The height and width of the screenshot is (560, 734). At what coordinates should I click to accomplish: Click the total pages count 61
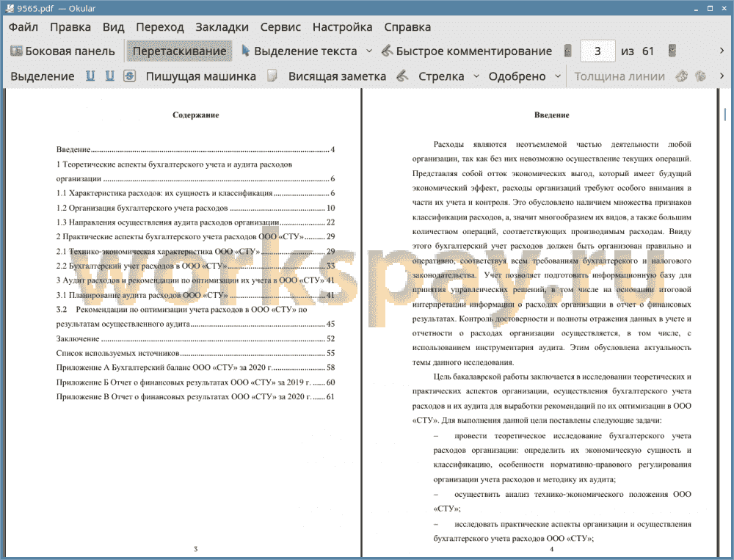[x=648, y=51]
